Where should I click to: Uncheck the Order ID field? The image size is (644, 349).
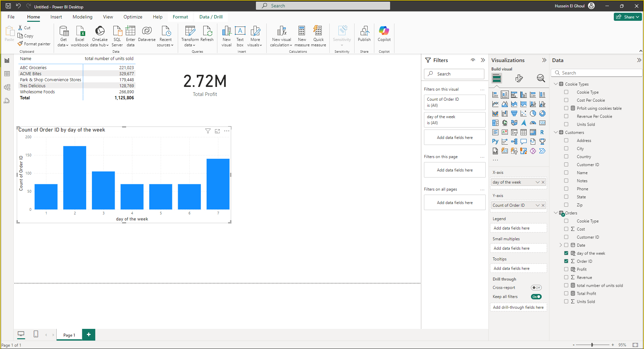[566, 261]
